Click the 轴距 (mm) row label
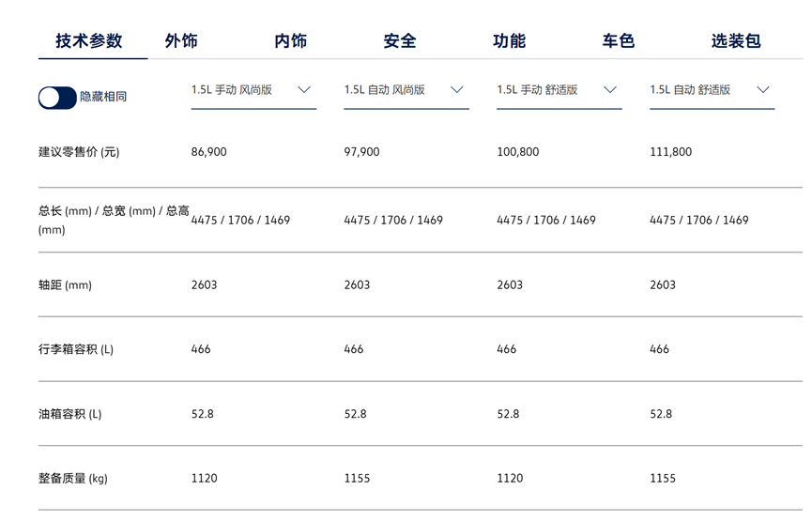 [65, 284]
